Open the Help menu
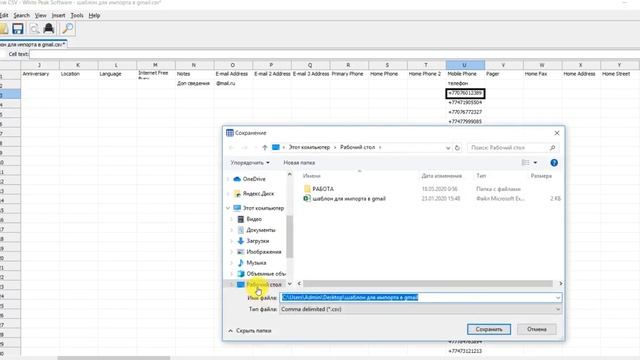This screenshot has height=360, width=640. 94,16
